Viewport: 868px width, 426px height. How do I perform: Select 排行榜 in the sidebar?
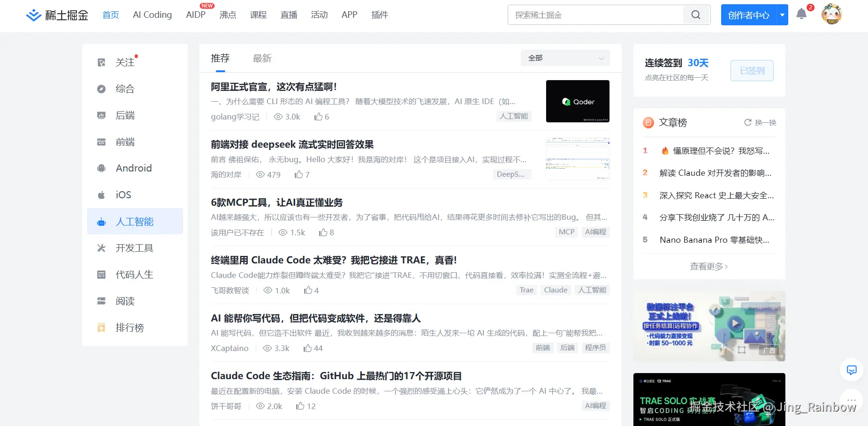tap(129, 328)
